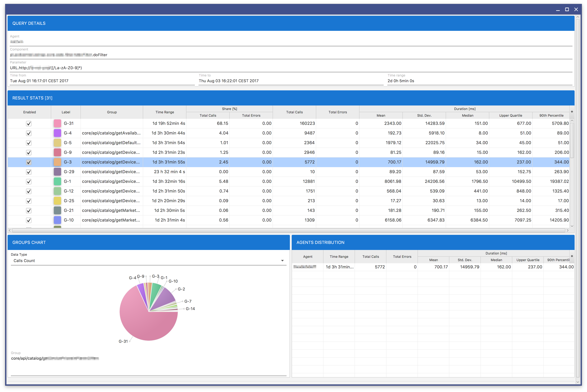Screen dimensions: 587x392
Task: Sort Result Stats by Std. Dev. header
Action: coord(424,115)
